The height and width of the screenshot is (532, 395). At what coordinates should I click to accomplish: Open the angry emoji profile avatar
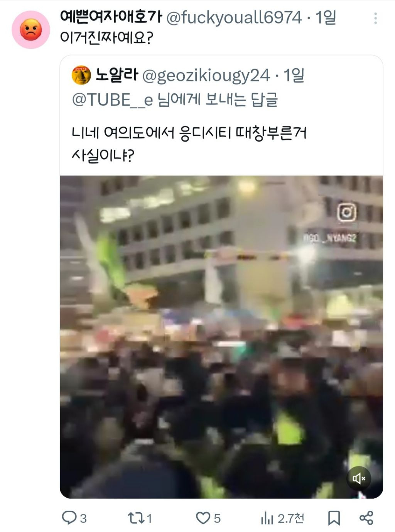point(31,30)
